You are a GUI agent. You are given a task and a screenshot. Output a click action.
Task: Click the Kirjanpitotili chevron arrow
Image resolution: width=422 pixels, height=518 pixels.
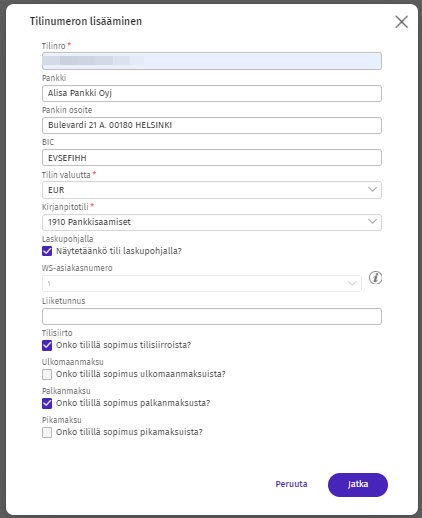372,221
